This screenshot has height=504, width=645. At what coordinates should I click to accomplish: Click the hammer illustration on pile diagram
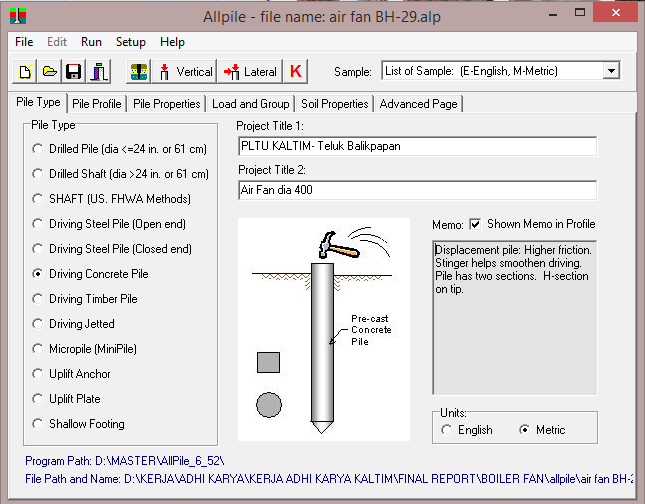339,245
